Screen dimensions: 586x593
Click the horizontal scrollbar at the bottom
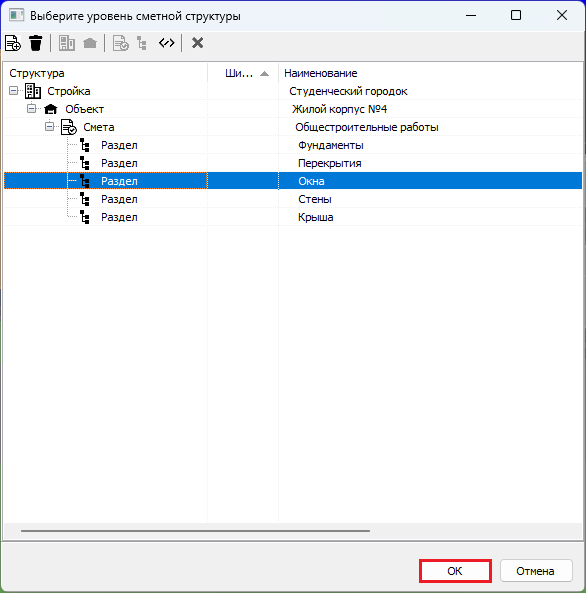tap(195, 531)
